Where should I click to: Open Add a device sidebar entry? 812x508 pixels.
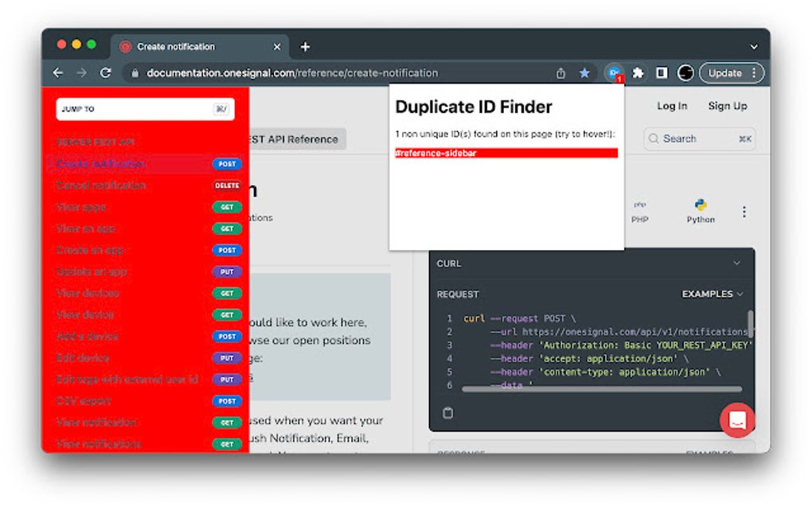click(145, 337)
